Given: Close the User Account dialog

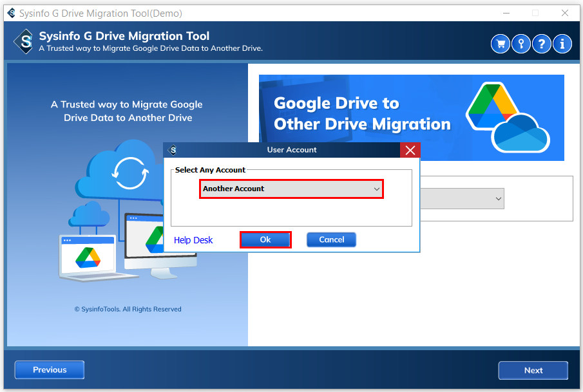Looking at the screenshot, I should coord(410,150).
